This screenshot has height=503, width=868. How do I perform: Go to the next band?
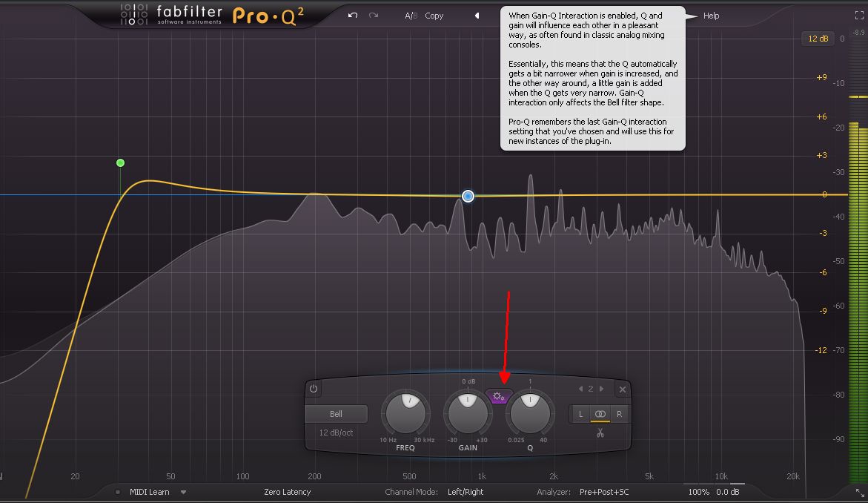pyautogui.click(x=601, y=389)
